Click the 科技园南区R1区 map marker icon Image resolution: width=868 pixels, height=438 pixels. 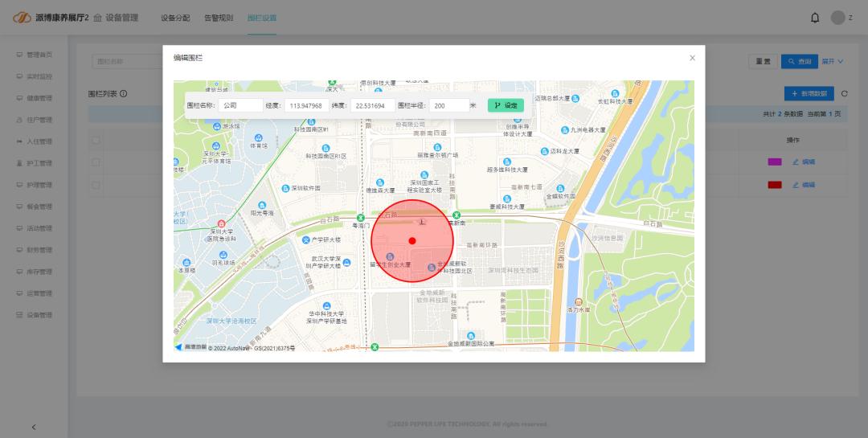[325, 148]
